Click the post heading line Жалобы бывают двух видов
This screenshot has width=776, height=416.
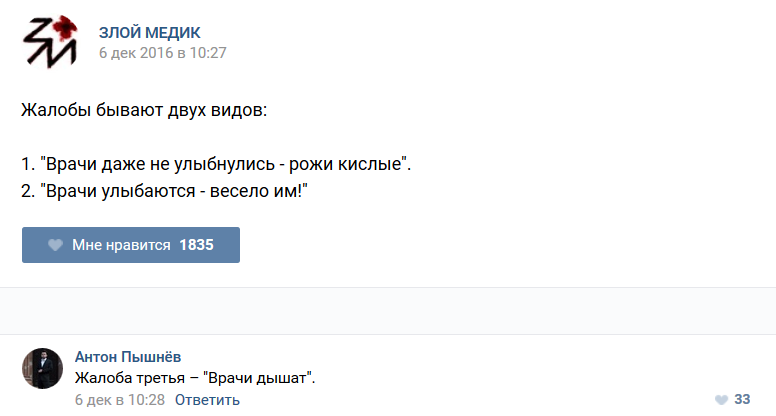click(x=145, y=109)
